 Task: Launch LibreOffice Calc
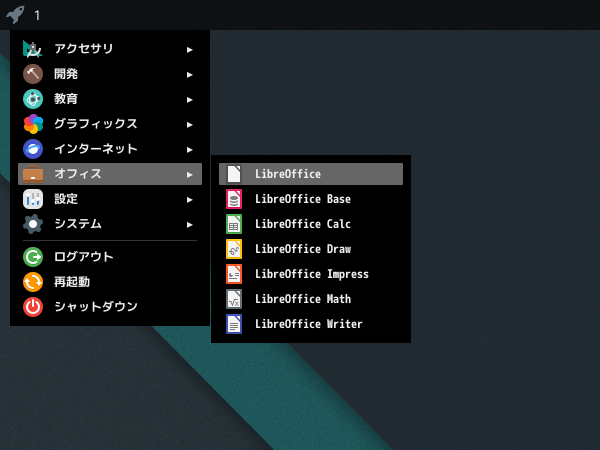pos(311,224)
